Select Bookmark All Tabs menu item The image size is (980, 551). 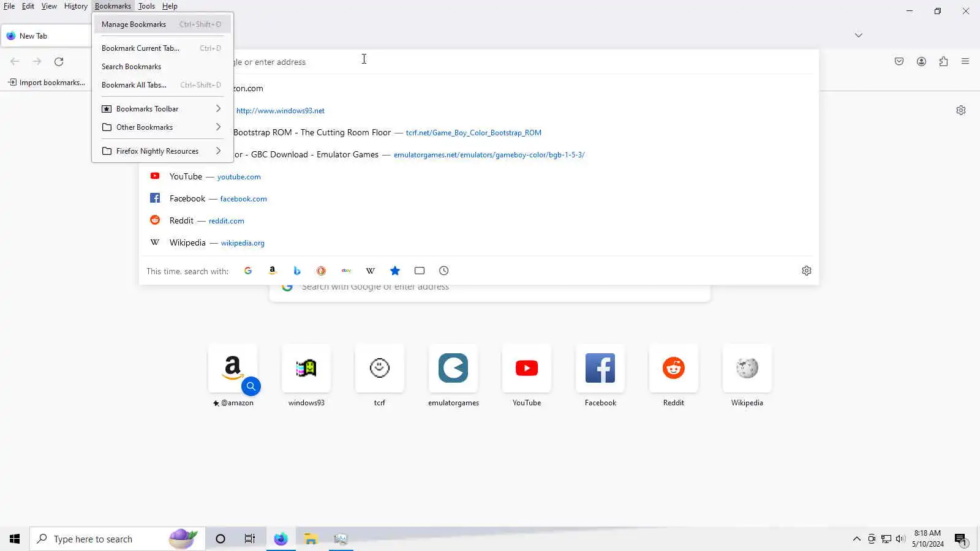coord(162,85)
